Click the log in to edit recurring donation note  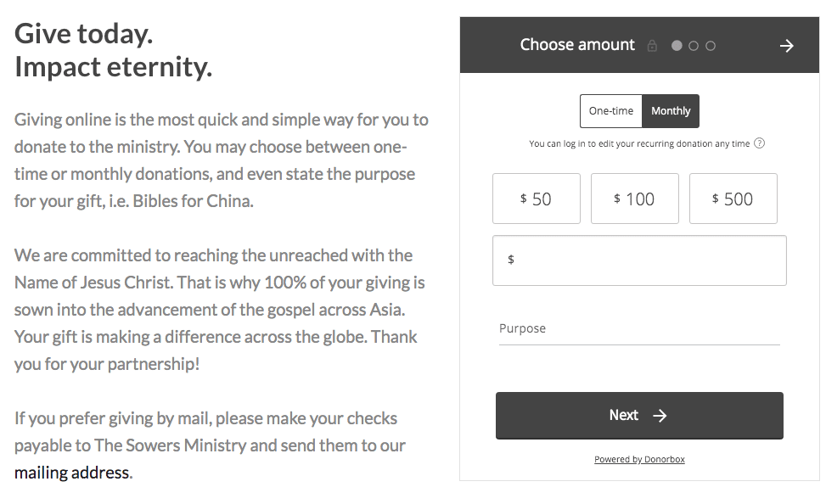click(638, 143)
